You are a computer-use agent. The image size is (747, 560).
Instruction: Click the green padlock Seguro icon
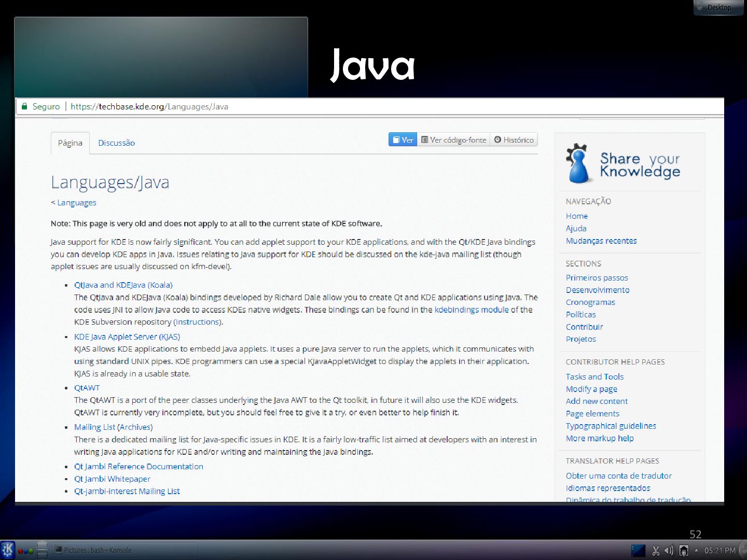click(24, 106)
